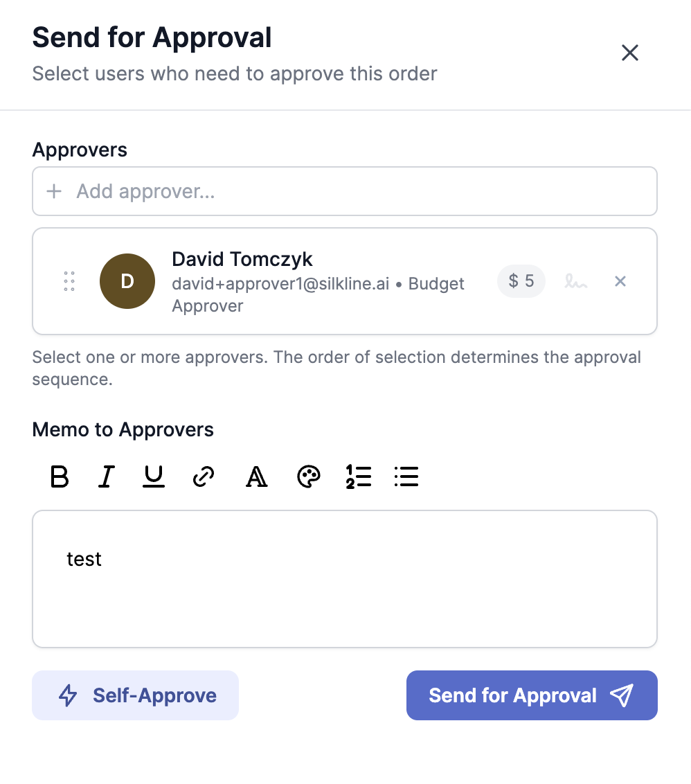691x784 pixels.
Task: Toggle underline formatting in memo toolbar
Action: pos(154,476)
